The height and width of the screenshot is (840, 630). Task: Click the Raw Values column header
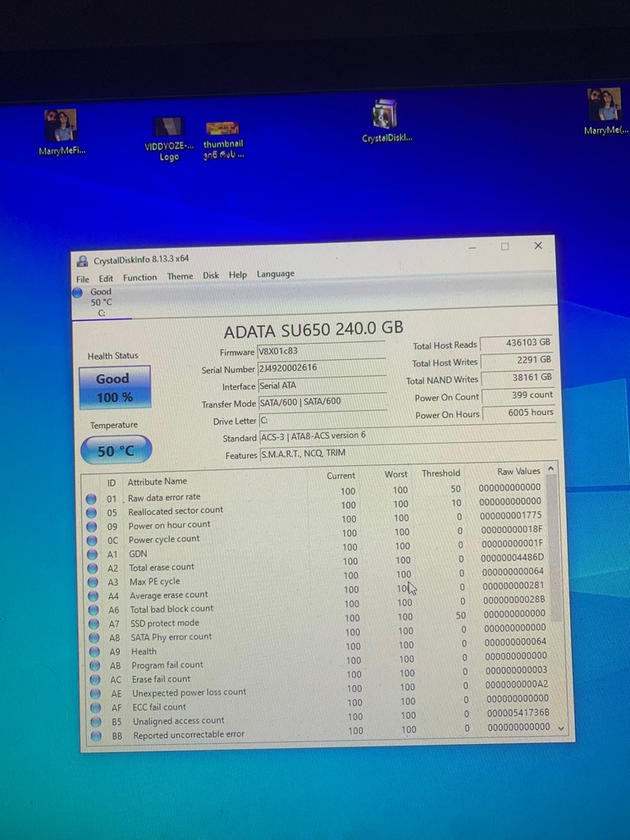point(518,472)
